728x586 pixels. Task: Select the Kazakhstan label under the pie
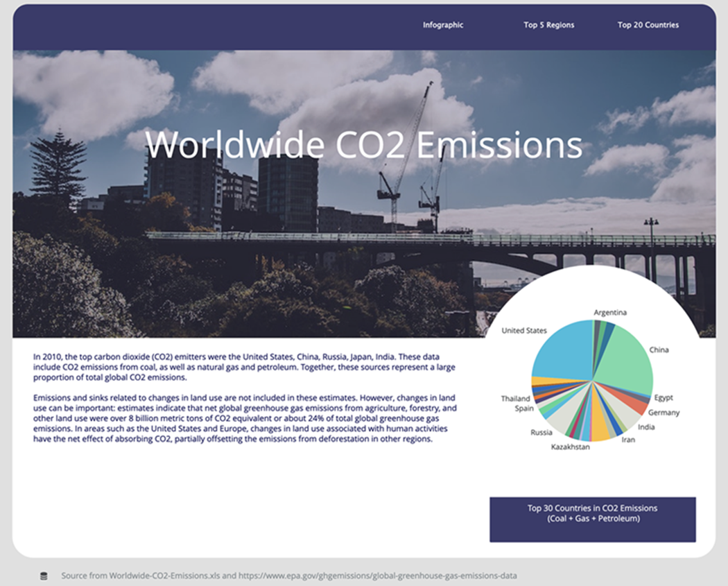click(x=570, y=447)
